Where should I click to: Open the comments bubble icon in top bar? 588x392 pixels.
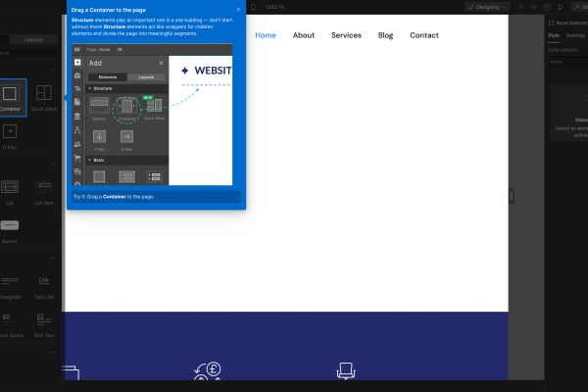click(547, 7)
